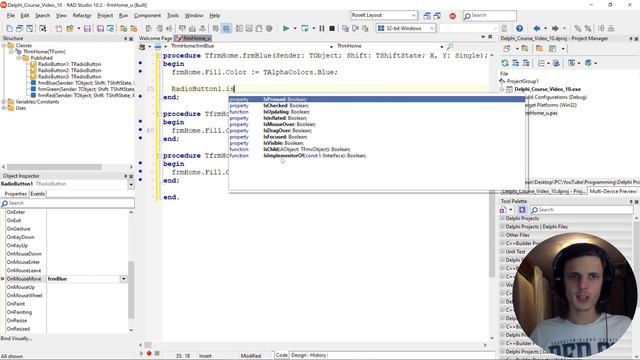Switch to the Events tab in Object Inspector

(38, 194)
